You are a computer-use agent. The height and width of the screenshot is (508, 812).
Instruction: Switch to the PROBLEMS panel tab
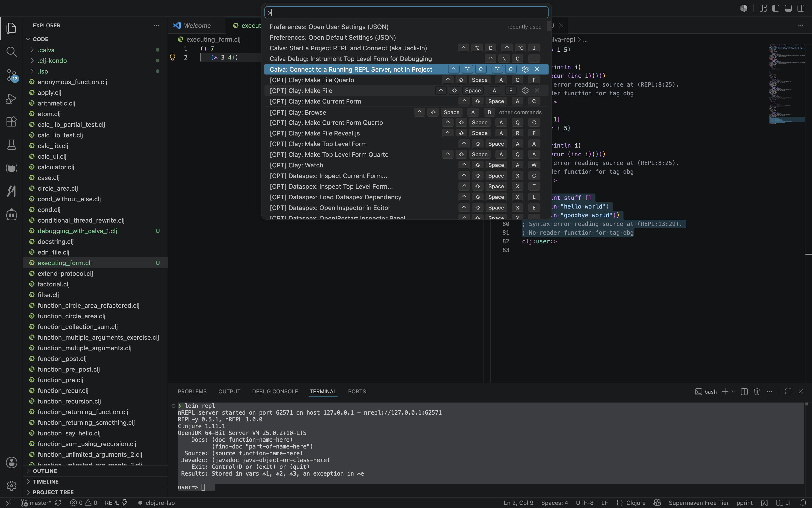tap(192, 391)
